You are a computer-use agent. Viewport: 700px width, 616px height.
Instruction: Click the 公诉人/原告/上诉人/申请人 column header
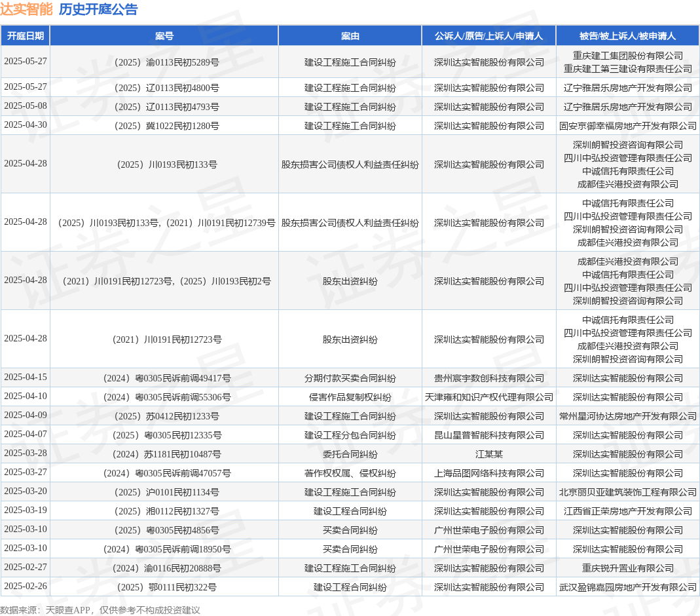(x=489, y=36)
